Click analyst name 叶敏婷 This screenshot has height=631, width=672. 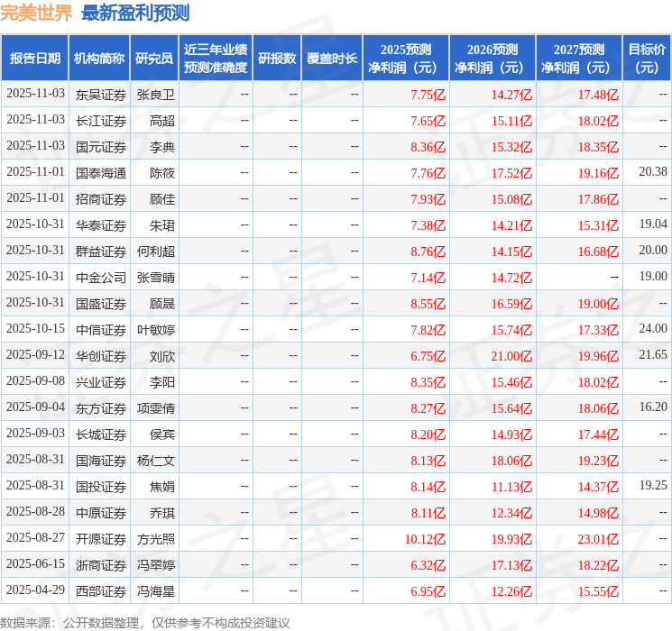156,330
